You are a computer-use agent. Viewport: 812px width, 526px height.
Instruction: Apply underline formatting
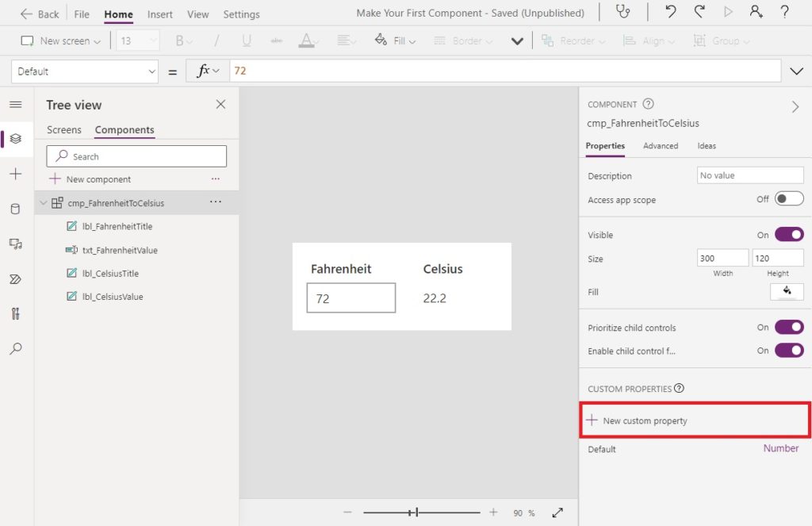247,41
